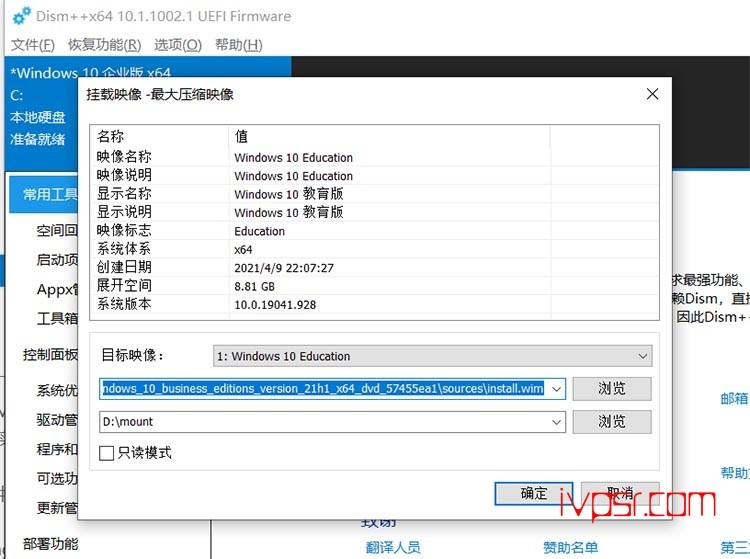The image size is (750, 559).
Task: Open 驱动管理 in the main window sidebar
Action: (57, 420)
